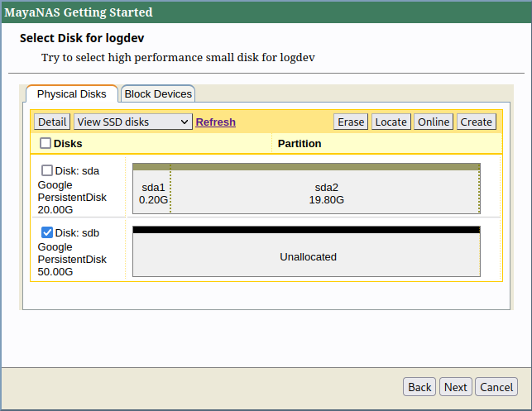Click the Create button
This screenshot has width=532, height=411.
pos(476,122)
